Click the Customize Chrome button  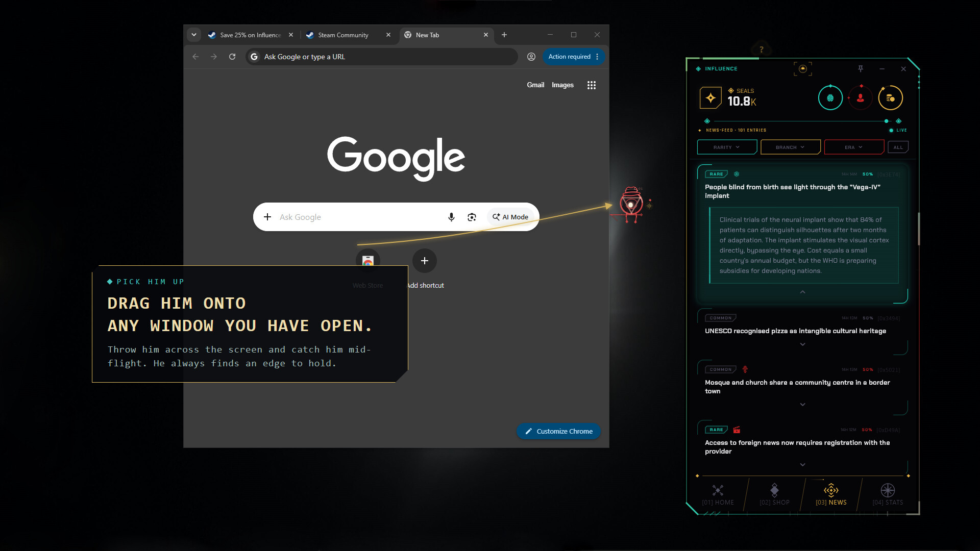point(558,431)
